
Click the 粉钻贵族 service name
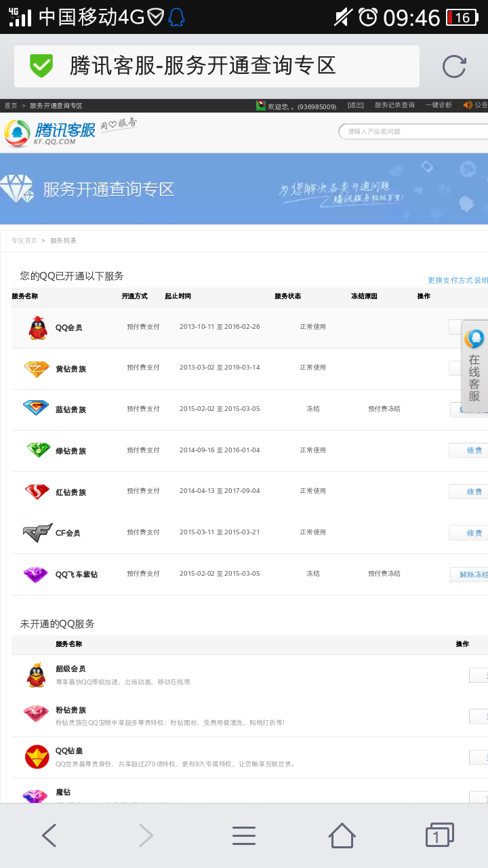coord(70,710)
